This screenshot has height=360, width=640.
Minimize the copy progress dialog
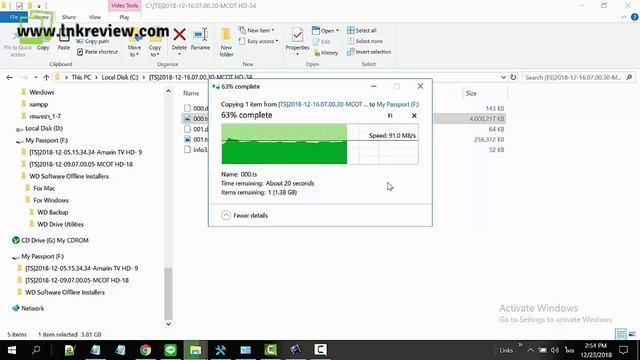[x=374, y=87]
